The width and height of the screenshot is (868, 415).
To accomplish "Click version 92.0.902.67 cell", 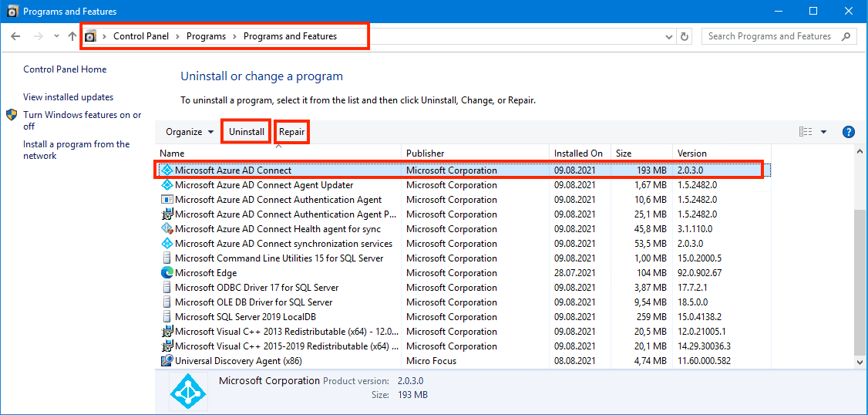I will point(700,273).
